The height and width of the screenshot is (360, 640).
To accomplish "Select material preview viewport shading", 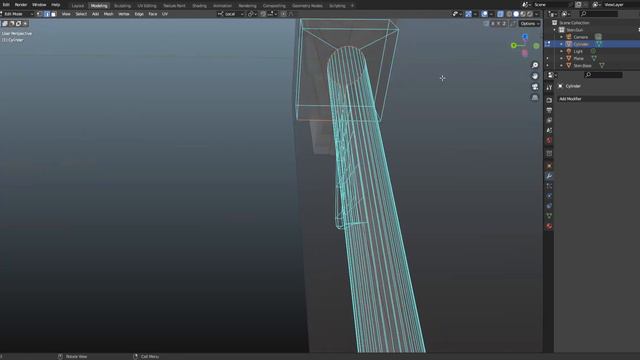I will click(523, 14).
